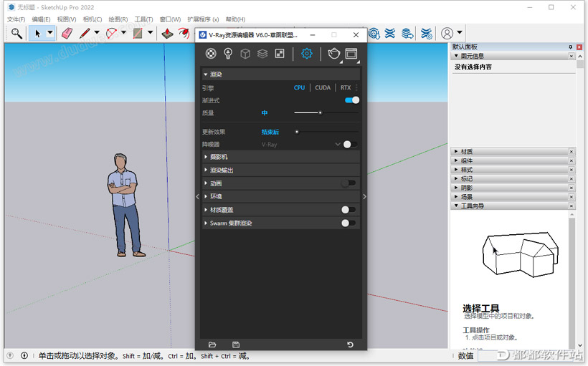This screenshot has height=366, width=588.
Task: Open V-Ray Settings gear icon
Action: (307, 54)
